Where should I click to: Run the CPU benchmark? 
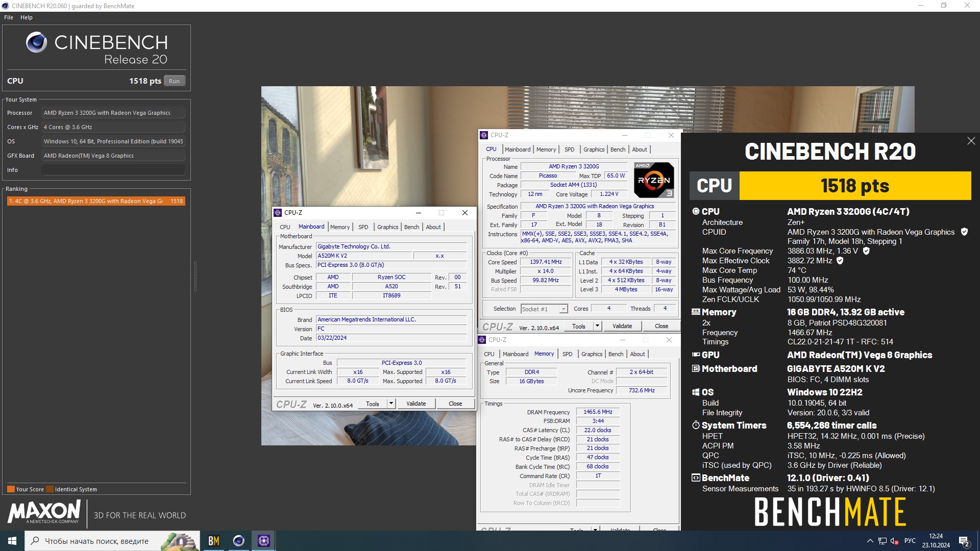(175, 81)
